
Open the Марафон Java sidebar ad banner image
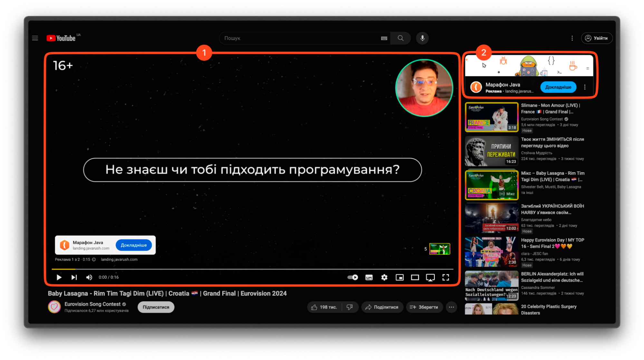click(x=529, y=65)
